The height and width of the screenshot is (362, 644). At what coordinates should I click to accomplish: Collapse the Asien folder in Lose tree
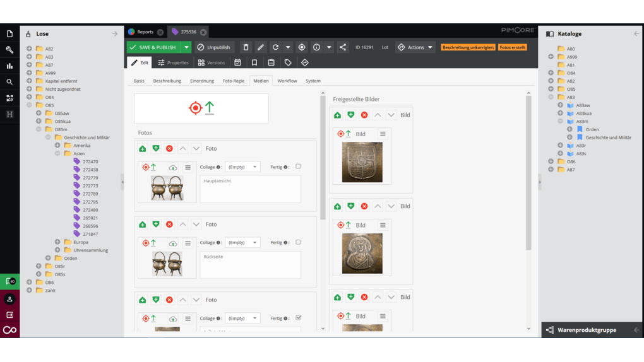pyautogui.click(x=57, y=153)
